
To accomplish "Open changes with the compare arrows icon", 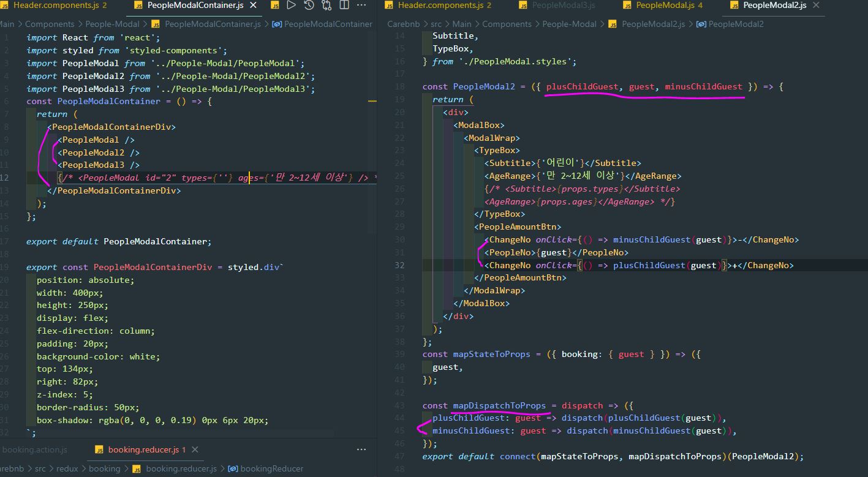I will point(326,5).
